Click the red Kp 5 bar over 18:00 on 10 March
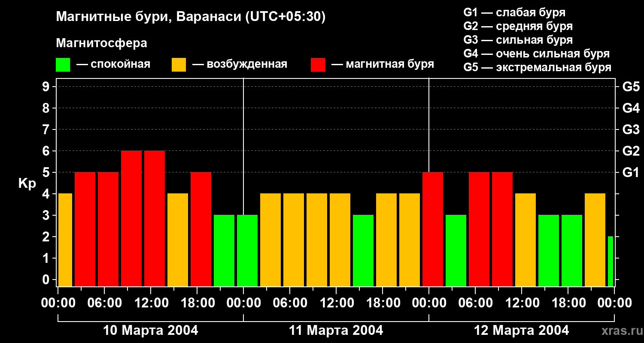 (x=201, y=229)
